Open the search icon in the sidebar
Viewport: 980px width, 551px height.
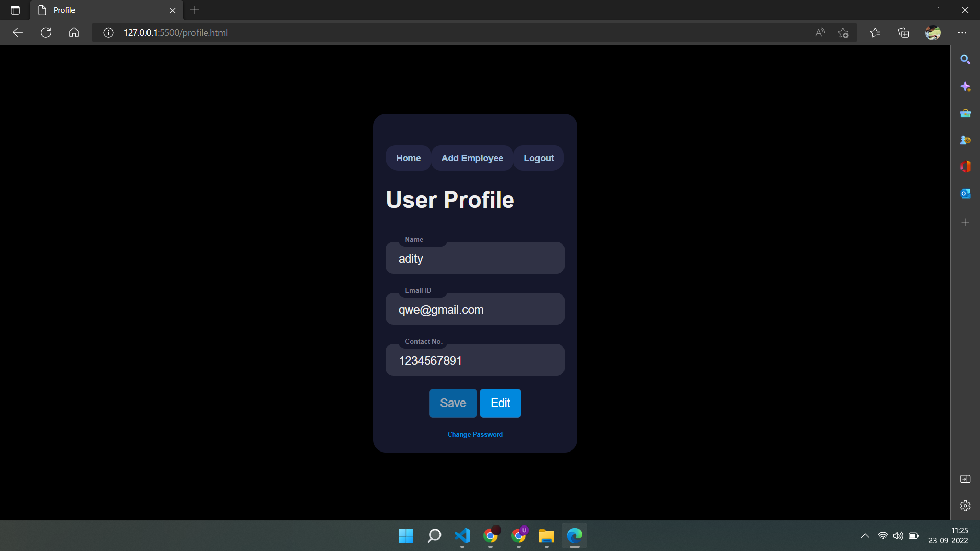pos(966,59)
